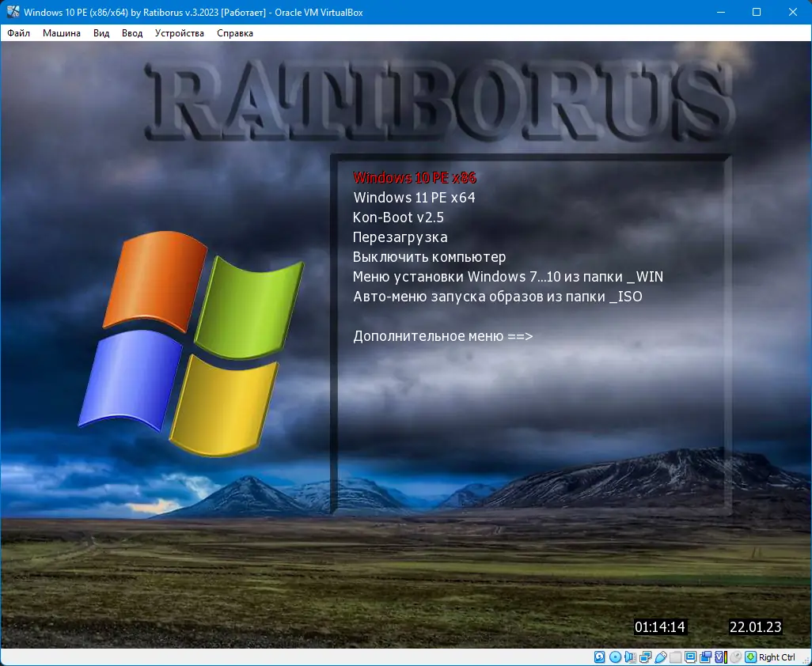The height and width of the screenshot is (666, 812).
Task: Click the hard disk activity status icon
Action: click(x=600, y=657)
